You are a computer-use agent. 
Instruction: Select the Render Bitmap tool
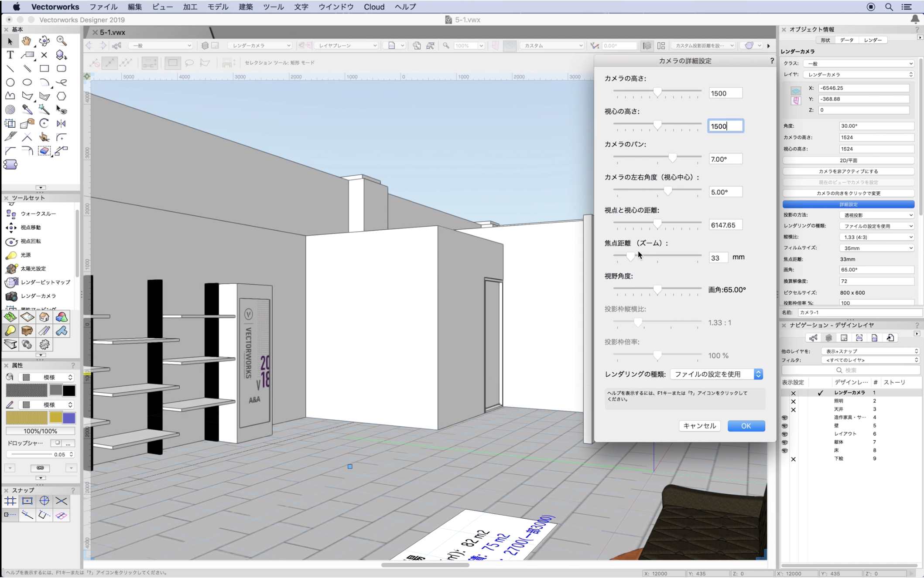pos(38,282)
